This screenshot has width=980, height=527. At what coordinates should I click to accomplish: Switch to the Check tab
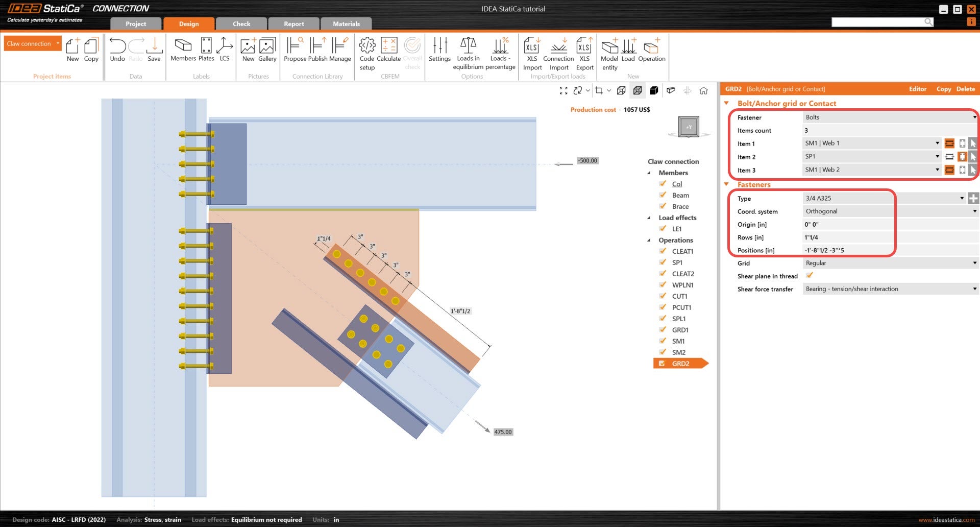tap(241, 23)
